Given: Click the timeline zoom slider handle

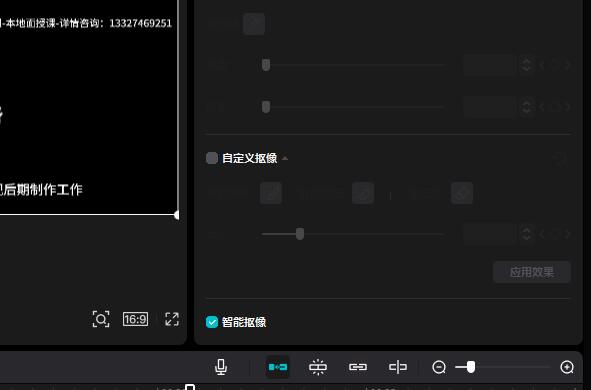Looking at the screenshot, I should coord(471,367).
